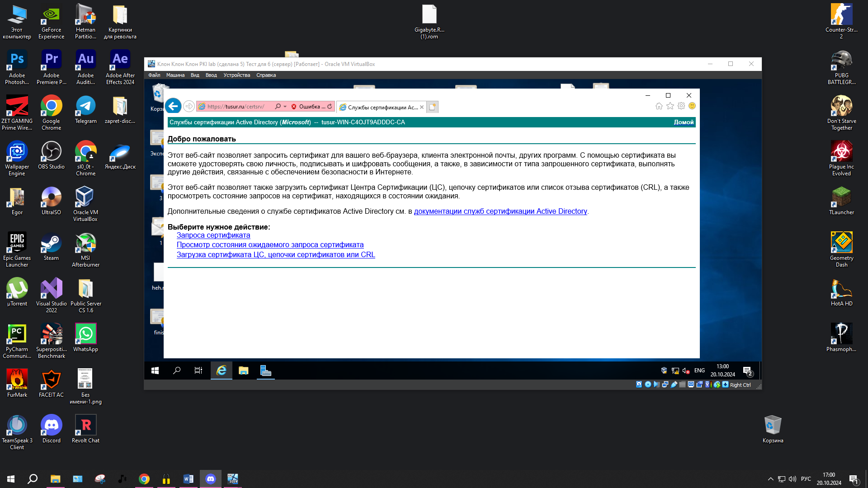Click Chrome icon in host taskbar

[x=144, y=479]
